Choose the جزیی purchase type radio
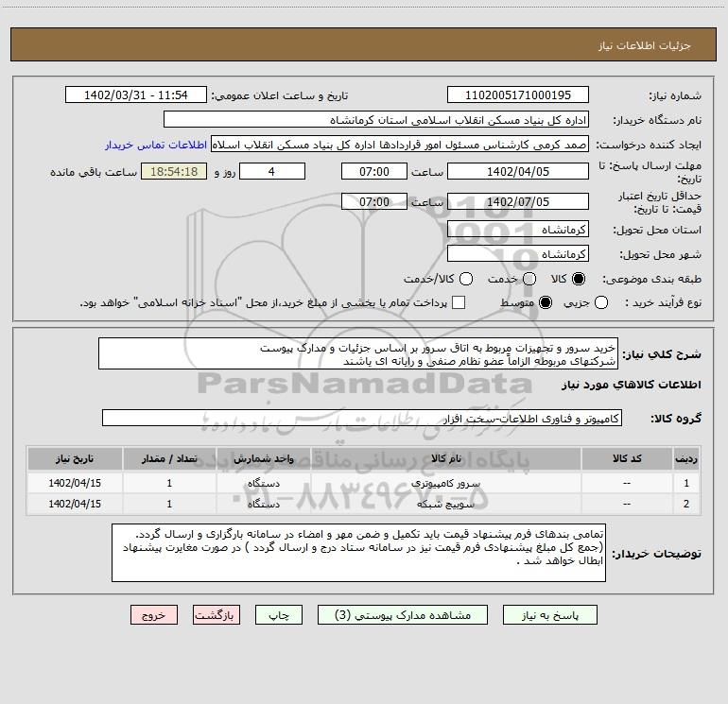Image resolution: width=728 pixels, height=704 pixels. point(600,303)
